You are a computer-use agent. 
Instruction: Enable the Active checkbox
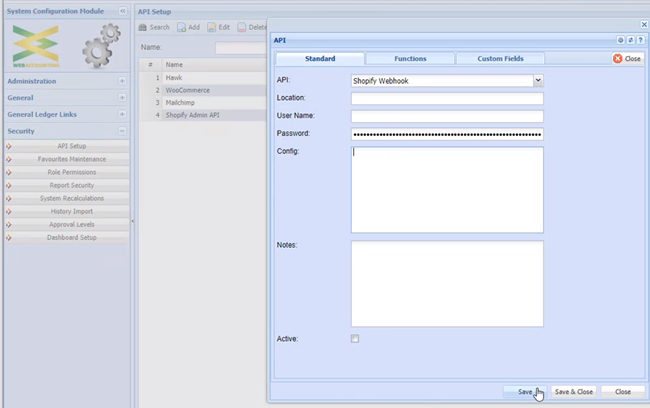[x=355, y=339]
